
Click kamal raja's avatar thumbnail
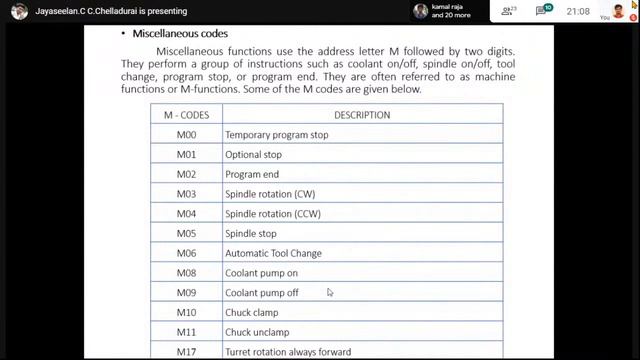(420, 11)
